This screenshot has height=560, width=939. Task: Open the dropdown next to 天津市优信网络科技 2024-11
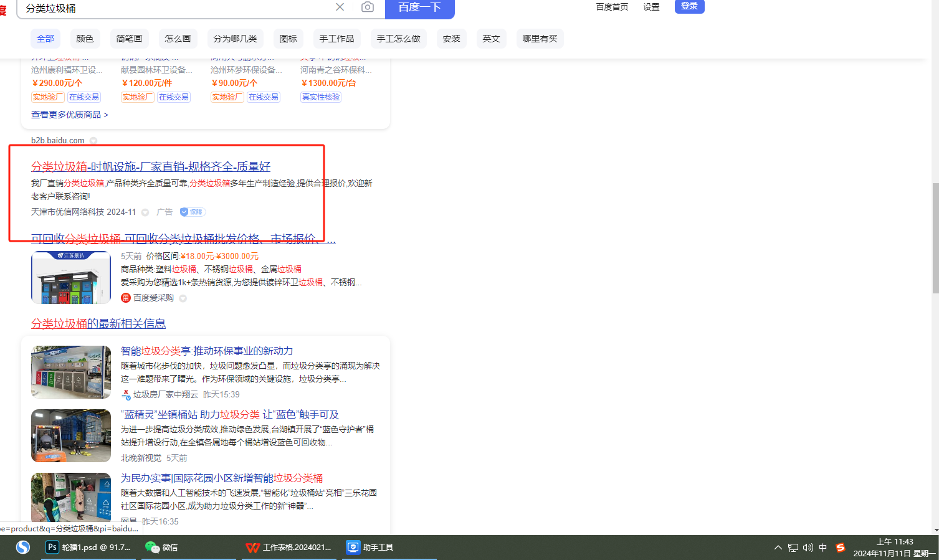coord(145,212)
